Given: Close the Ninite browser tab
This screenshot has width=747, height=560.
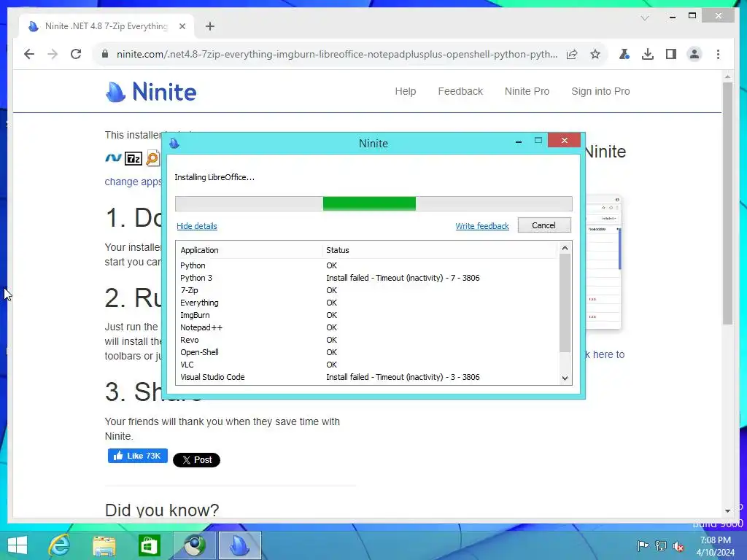Looking at the screenshot, I should click(x=182, y=26).
